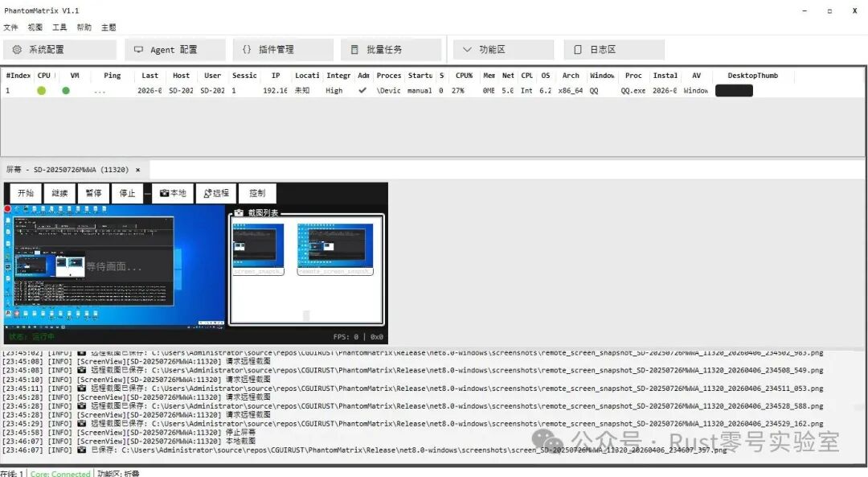Select the QQ.exe process cell

pyautogui.click(x=633, y=91)
